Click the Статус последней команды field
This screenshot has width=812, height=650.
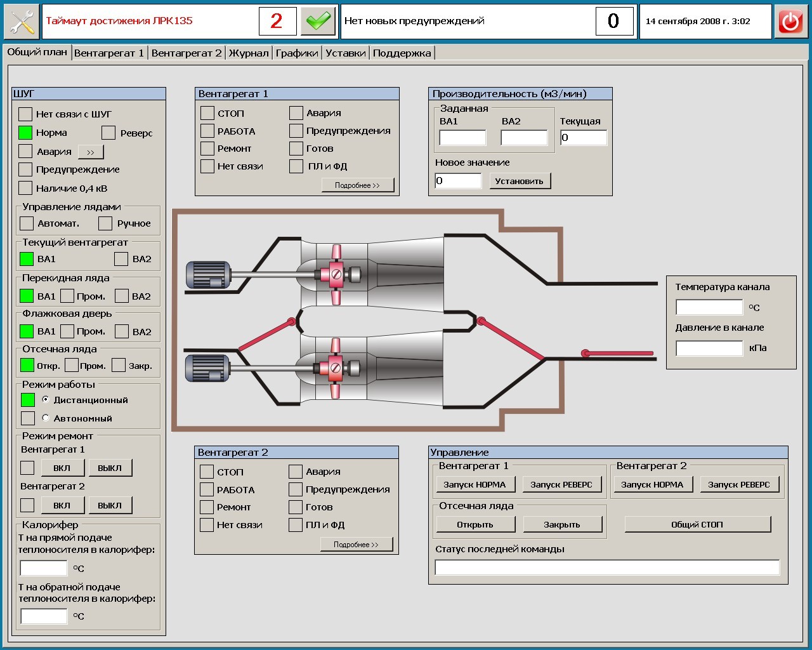(x=606, y=567)
